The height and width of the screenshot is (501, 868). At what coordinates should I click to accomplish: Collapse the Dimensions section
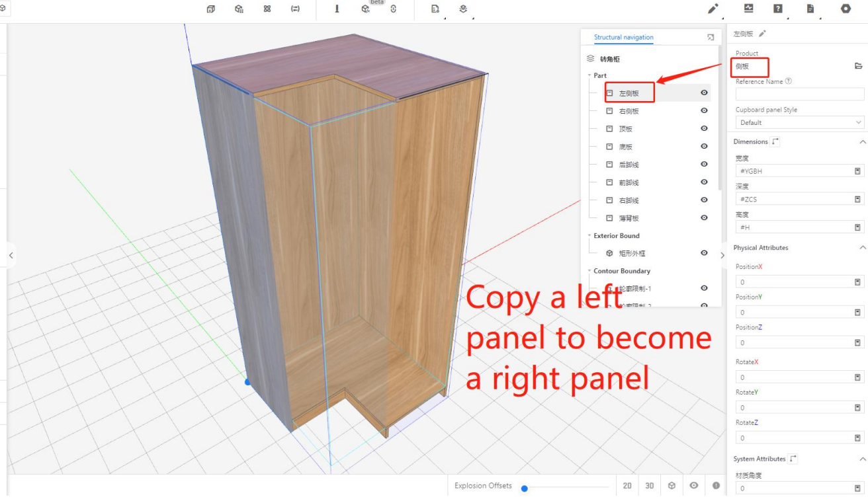point(862,142)
